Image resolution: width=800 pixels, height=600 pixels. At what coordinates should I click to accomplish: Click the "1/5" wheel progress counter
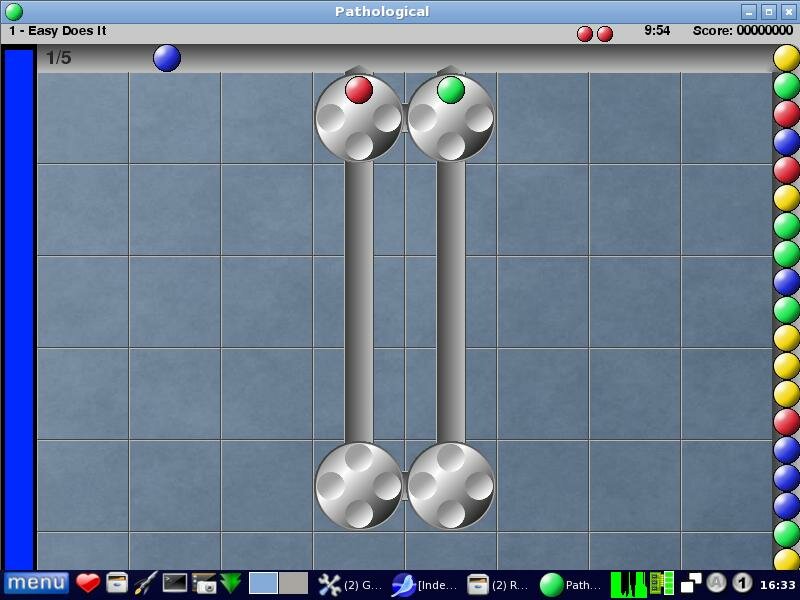click(x=58, y=58)
